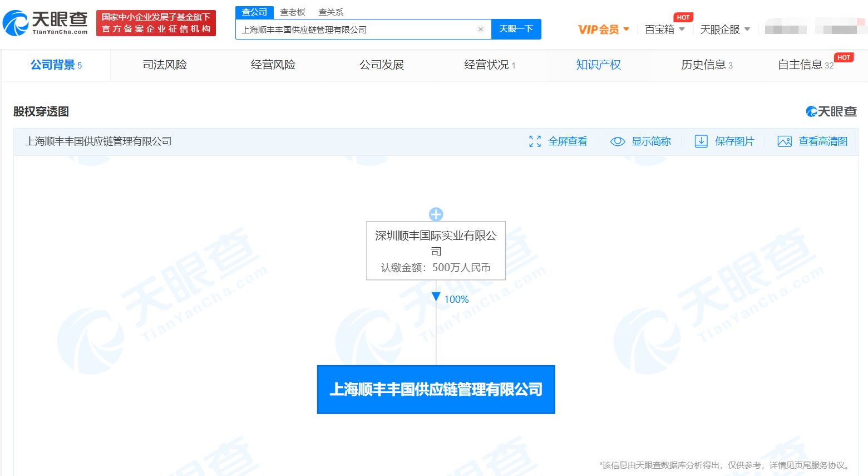This screenshot has width=868, height=476.
Task: Clear the search box with X icon
Action: tap(481, 30)
